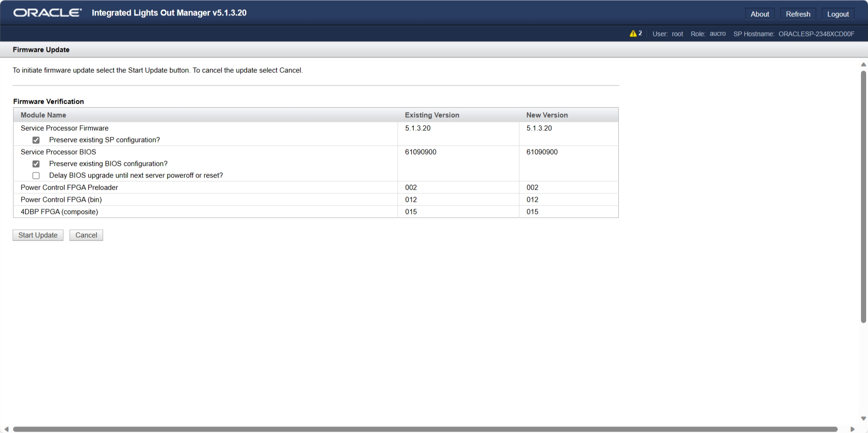
Task: Click 4DBP FPGA (composite) row label
Action: click(59, 212)
